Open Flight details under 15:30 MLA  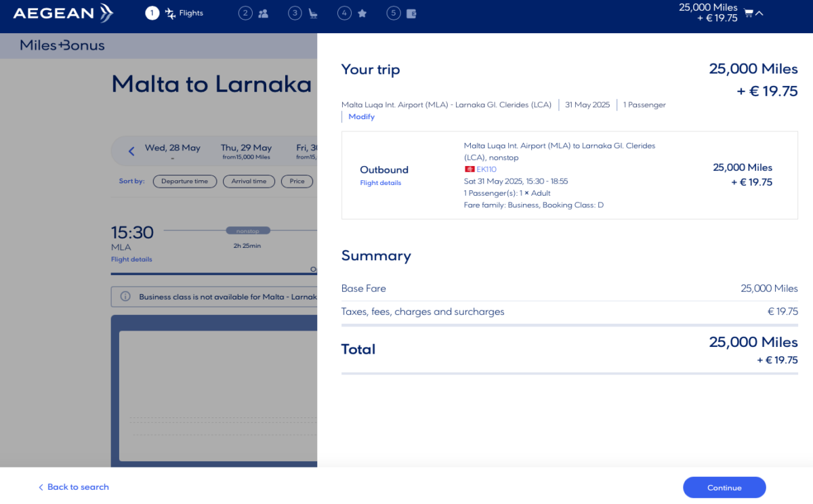pos(131,259)
